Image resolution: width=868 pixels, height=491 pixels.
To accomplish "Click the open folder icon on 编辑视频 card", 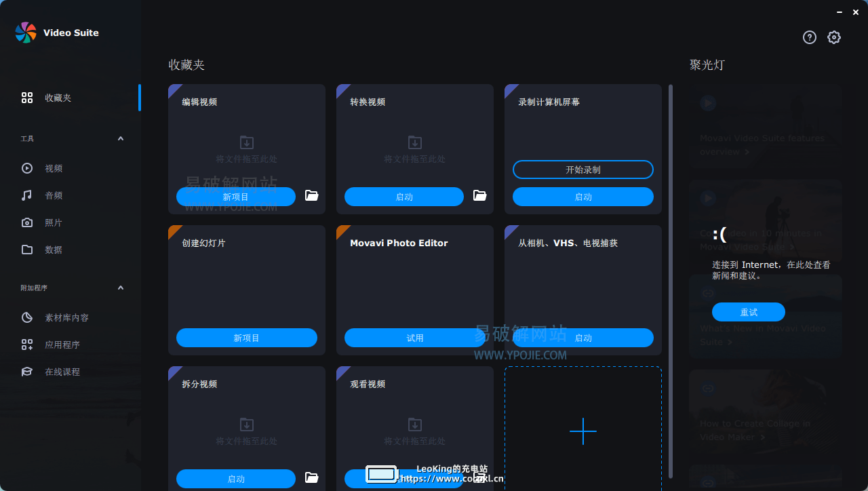I will point(312,196).
